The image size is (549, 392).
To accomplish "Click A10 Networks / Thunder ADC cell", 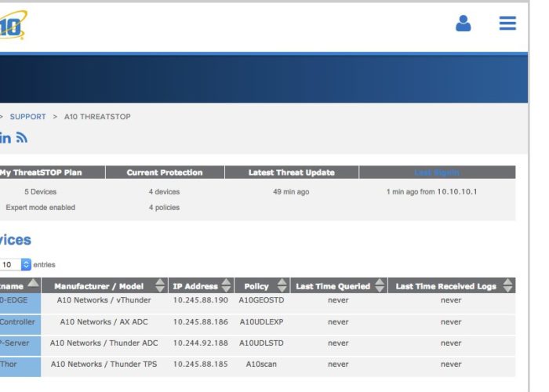I will pos(104,343).
